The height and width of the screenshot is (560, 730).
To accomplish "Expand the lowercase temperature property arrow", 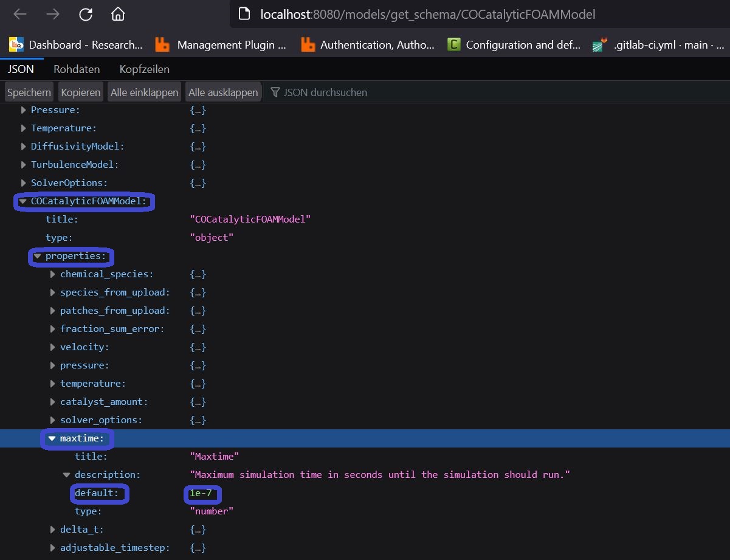I will [53, 384].
